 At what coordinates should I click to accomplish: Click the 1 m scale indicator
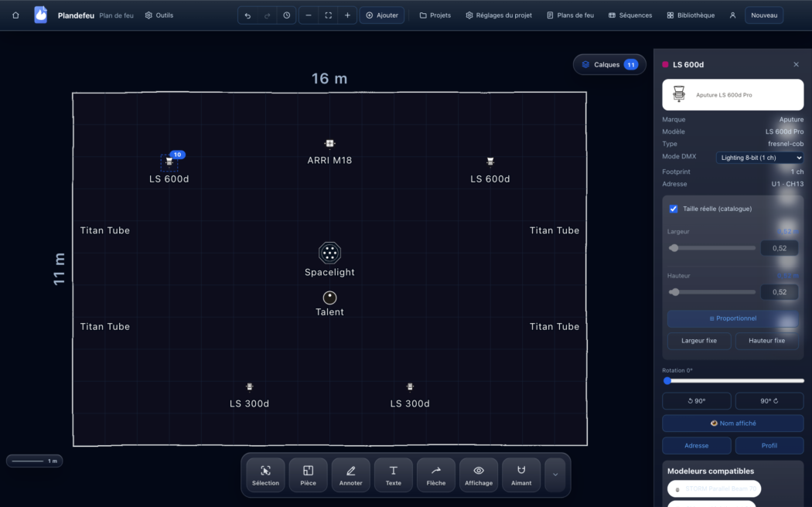click(x=35, y=461)
